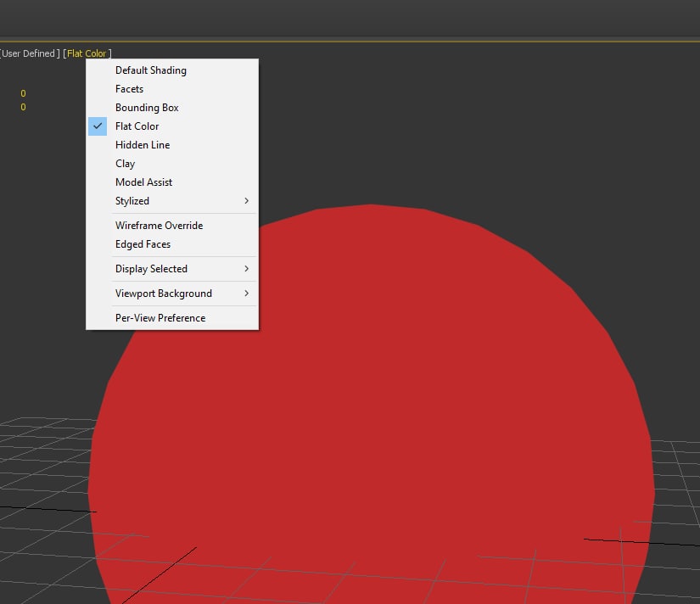Toggle Edged Faces display
The image size is (700, 604).
172,244
